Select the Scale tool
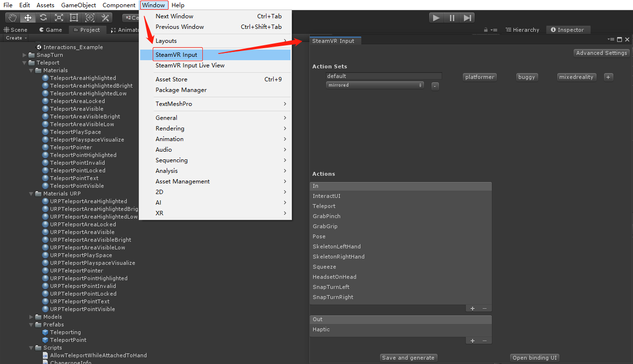This screenshot has height=364, width=633. pyautogui.click(x=59, y=18)
